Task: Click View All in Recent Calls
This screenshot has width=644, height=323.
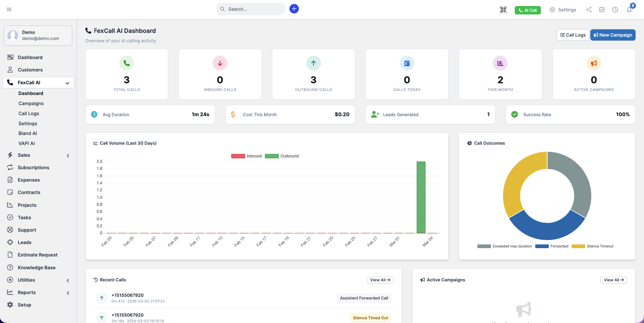Action: 380,280
